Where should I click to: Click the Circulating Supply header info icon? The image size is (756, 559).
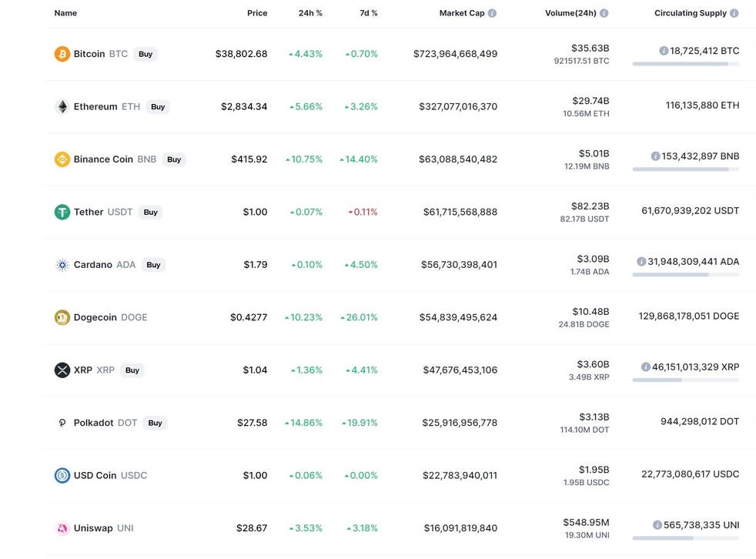tap(734, 13)
